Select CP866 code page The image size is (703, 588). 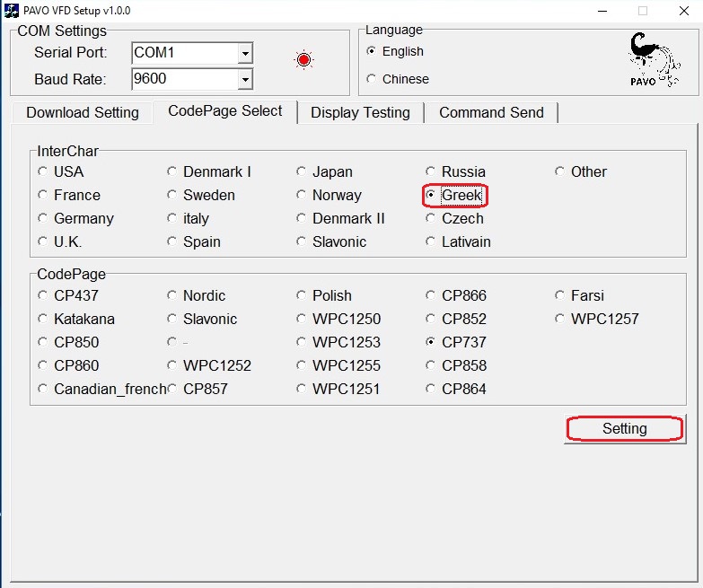(456, 295)
